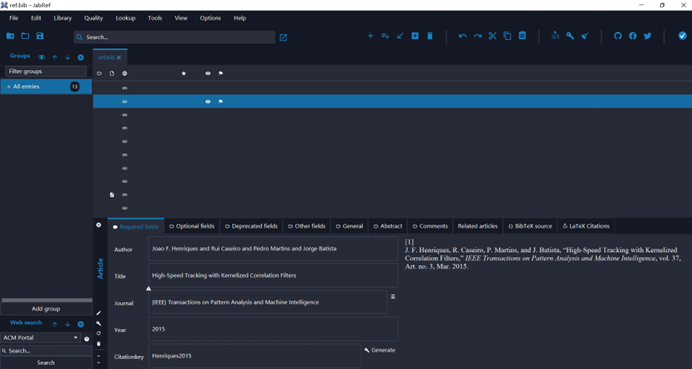Click the Add group button
Image resolution: width=692 pixels, height=369 pixels.
coord(46,309)
